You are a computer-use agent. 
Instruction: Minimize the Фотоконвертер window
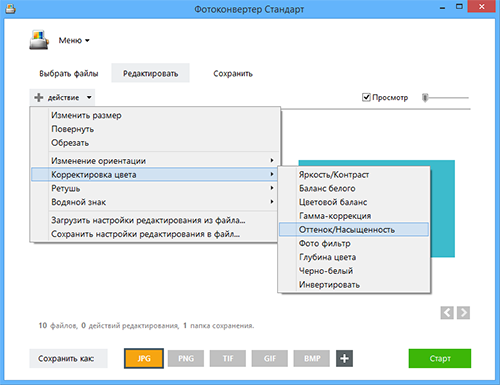[x=443, y=8]
